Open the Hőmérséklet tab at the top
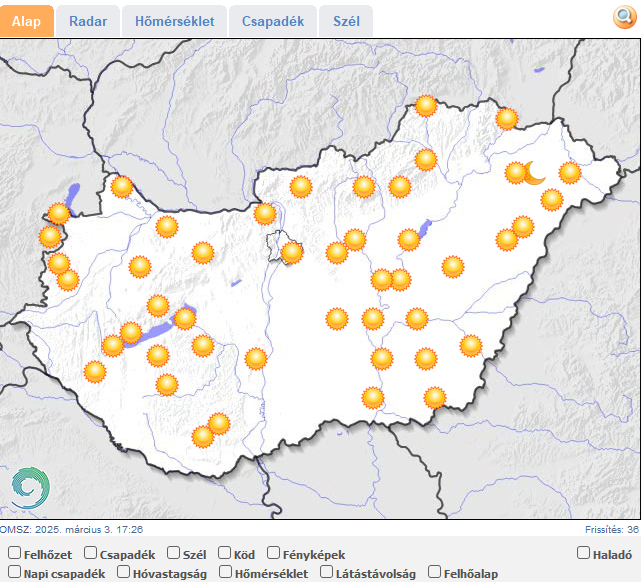This screenshot has height=582, width=643. (x=175, y=21)
